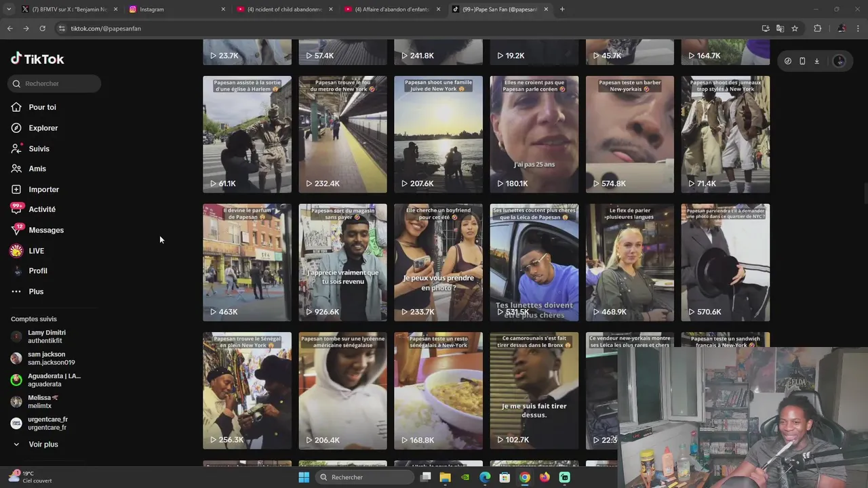Screen dimensions: 868x488
Task: Open Activité notifications
Action: (42, 209)
